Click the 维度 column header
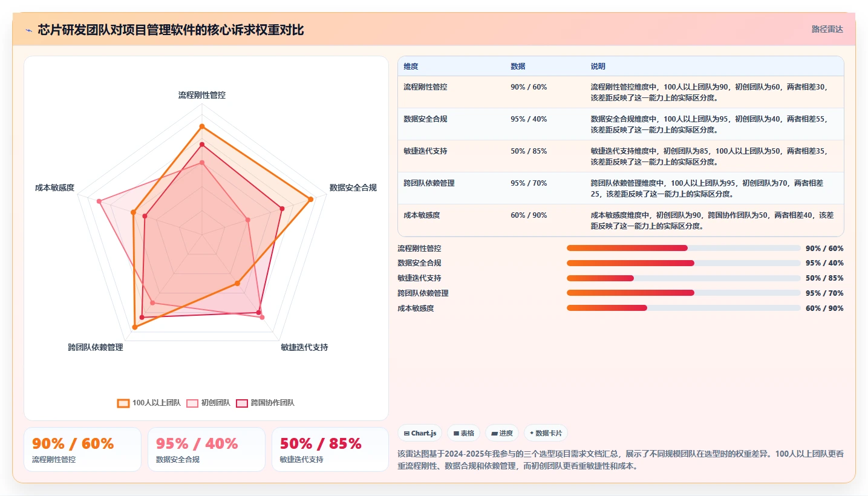This screenshot has height=496, width=868. (x=411, y=67)
